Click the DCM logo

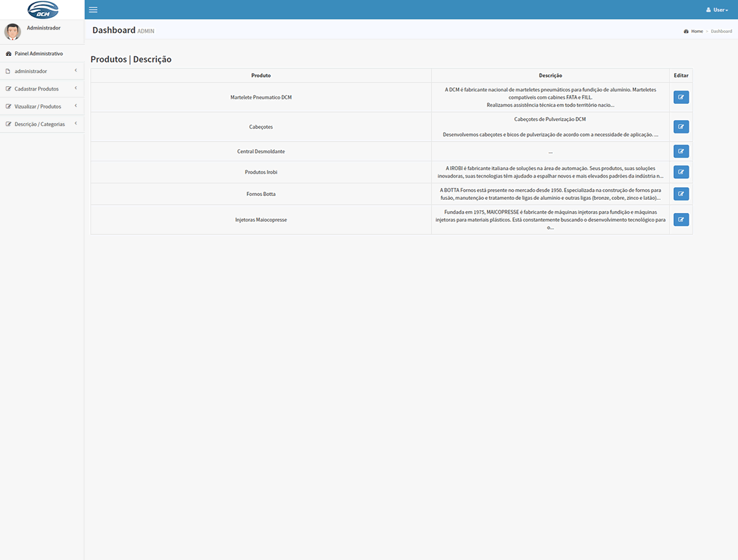pyautogui.click(x=43, y=9)
